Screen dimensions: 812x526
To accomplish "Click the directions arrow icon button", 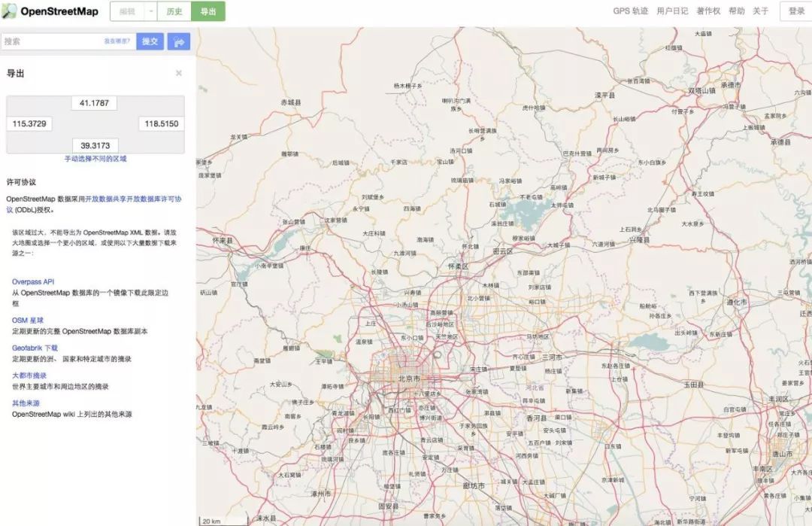I will click(179, 41).
